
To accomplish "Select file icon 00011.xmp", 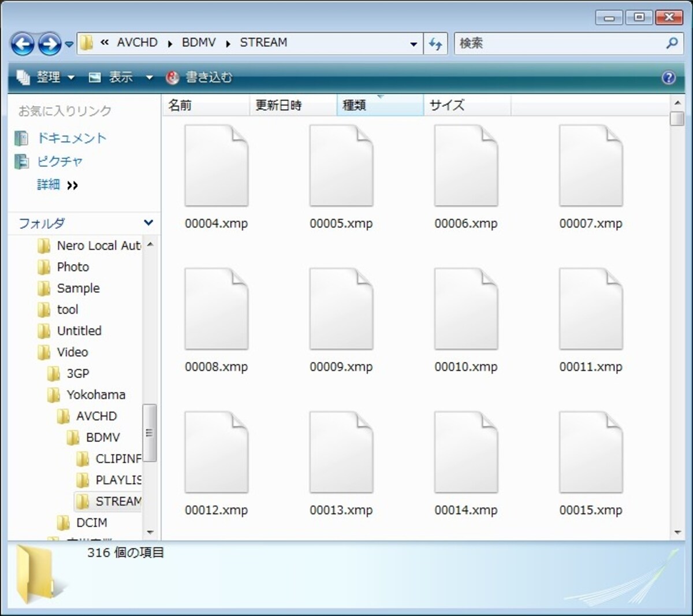I will pos(591,309).
